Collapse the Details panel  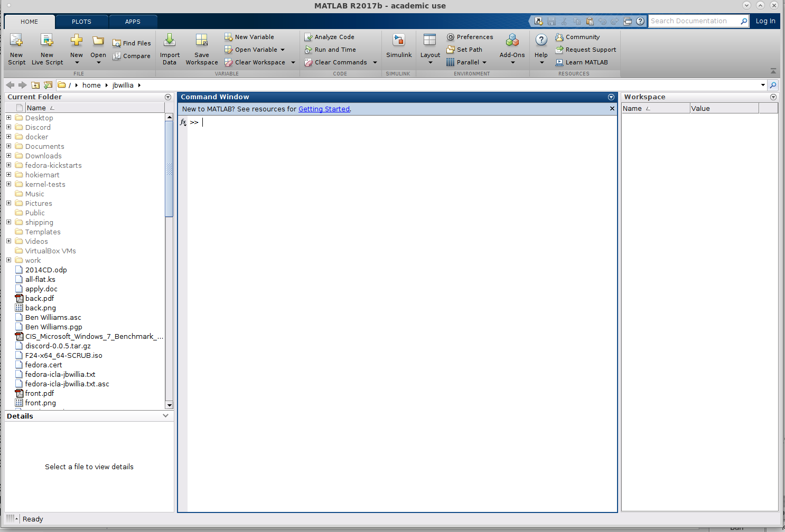click(x=166, y=416)
